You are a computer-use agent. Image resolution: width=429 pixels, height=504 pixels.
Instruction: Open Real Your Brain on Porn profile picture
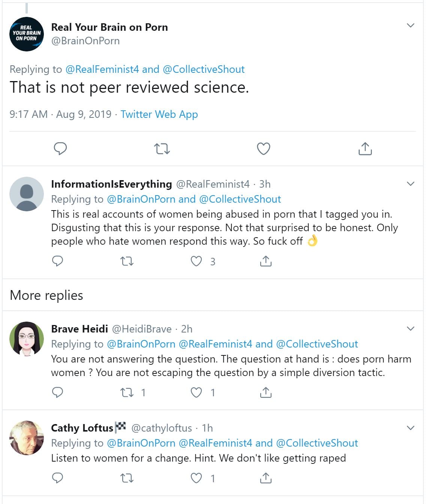tap(27, 34)
